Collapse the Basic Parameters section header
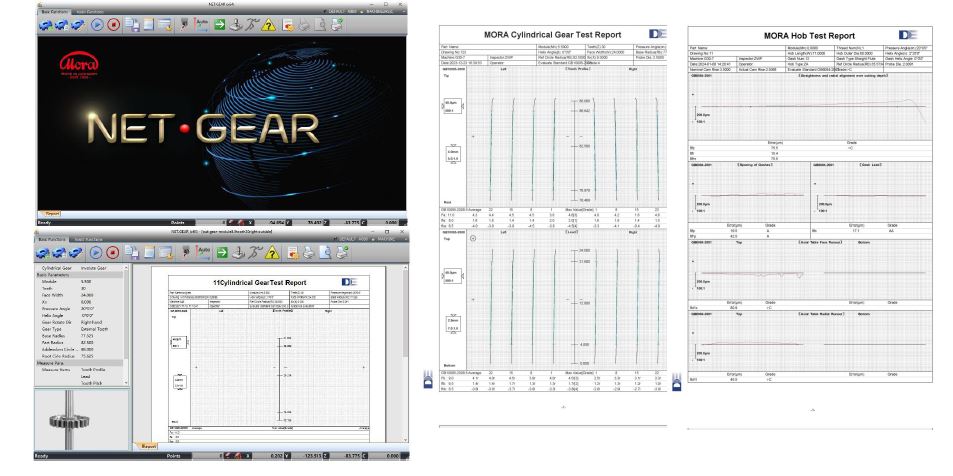This screenshot has height=476, width=953. (x=79, y=275)
